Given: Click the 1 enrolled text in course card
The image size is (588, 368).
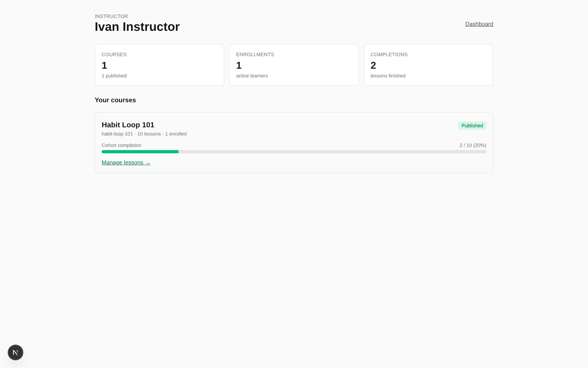Looking at the screenshot, I should [x=176, y=134].
